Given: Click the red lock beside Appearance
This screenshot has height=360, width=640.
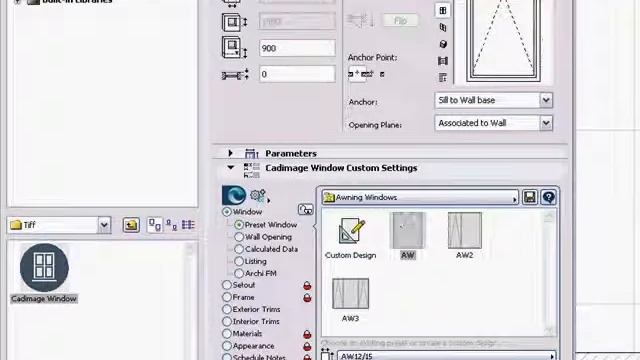Looking at the screenshot, I should 307,346.
